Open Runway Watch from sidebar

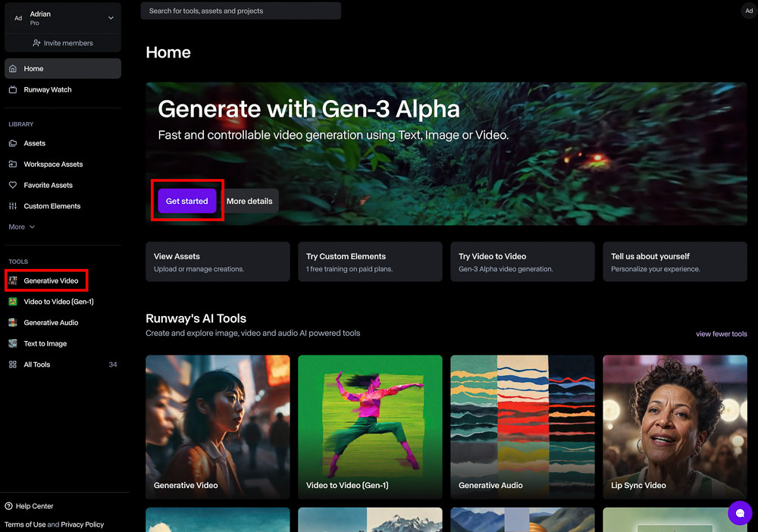tap(47, 89)
